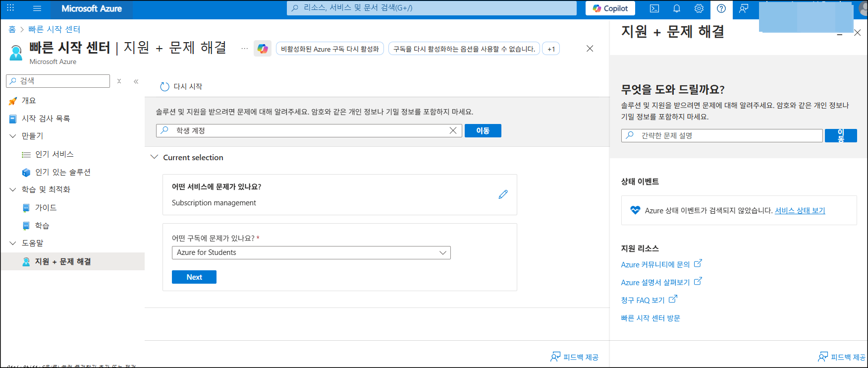Show the +1 additional suggestions
The width and height of the screenshot is (868, 368).
551,49
